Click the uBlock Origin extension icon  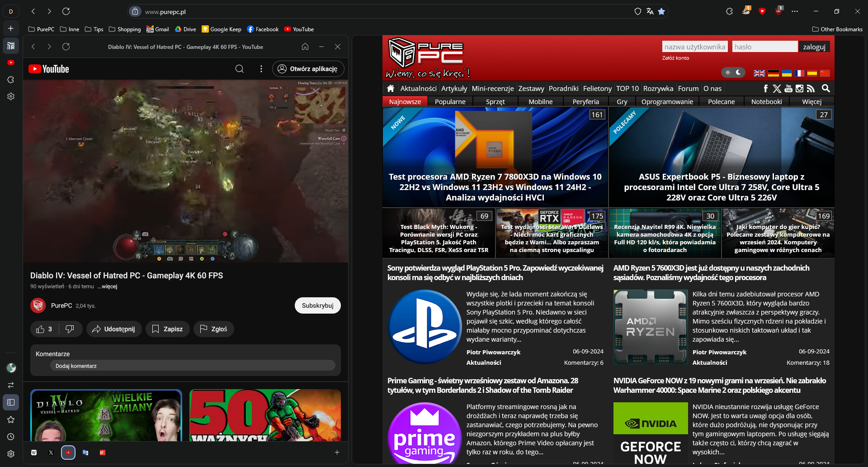coord(778,11)
